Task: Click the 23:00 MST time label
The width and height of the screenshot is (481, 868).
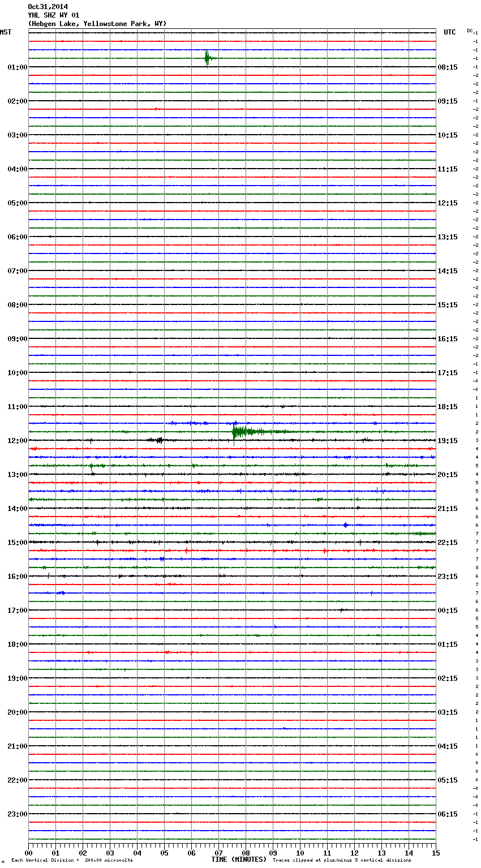Action: click(x=18, y=814)
